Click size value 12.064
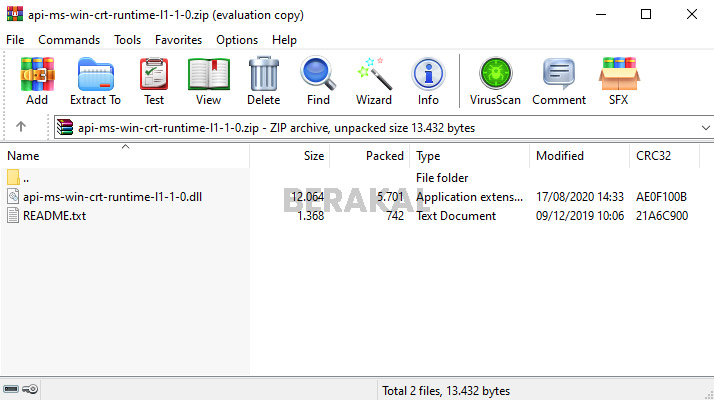 pyautogui.click(x=307, y=197)
